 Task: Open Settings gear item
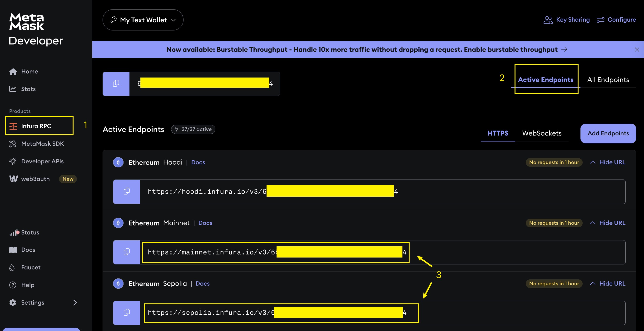click(x=26, y=302)
